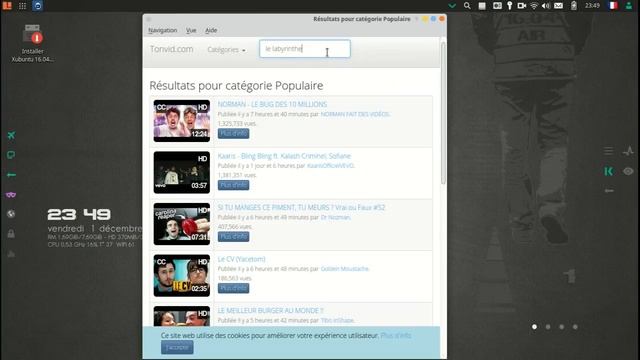Click the blue app icon in the top panel

(x=38, y=6)
